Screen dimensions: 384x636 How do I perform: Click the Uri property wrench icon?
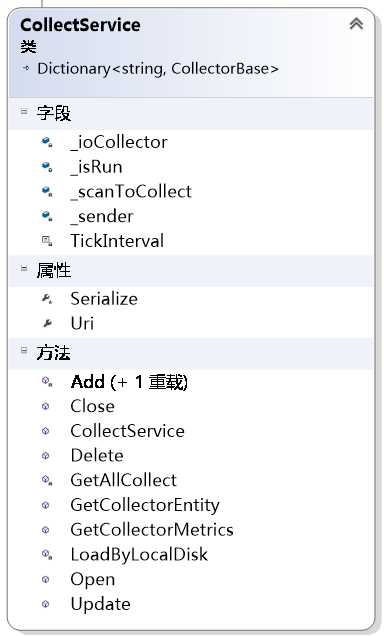point(47,323)
